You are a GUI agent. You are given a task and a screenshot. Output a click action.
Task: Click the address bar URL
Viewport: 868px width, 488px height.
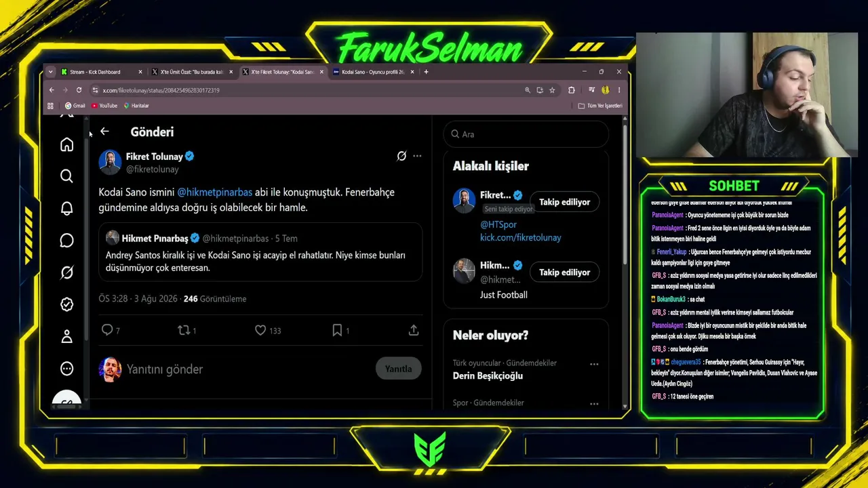(x=161, y=90)
